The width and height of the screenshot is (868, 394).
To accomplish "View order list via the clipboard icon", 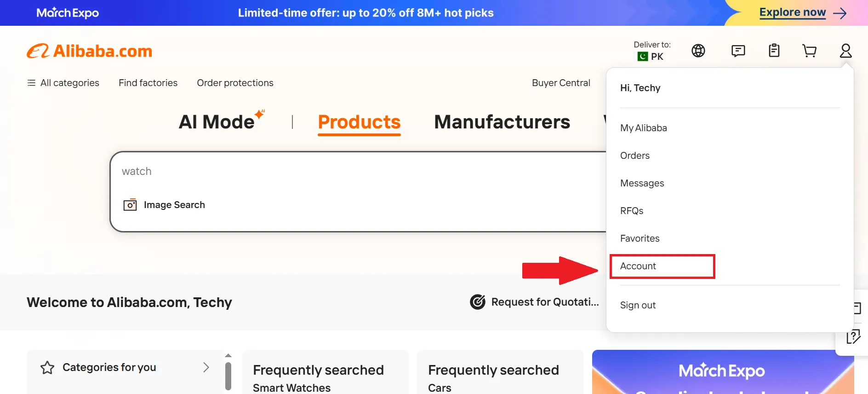I will [x=774, y=50].
